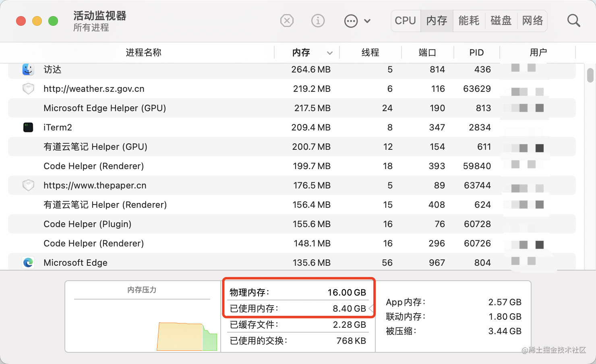
Task: Click the 已使用内存 8.40 GB value
Action: [349, 308]
